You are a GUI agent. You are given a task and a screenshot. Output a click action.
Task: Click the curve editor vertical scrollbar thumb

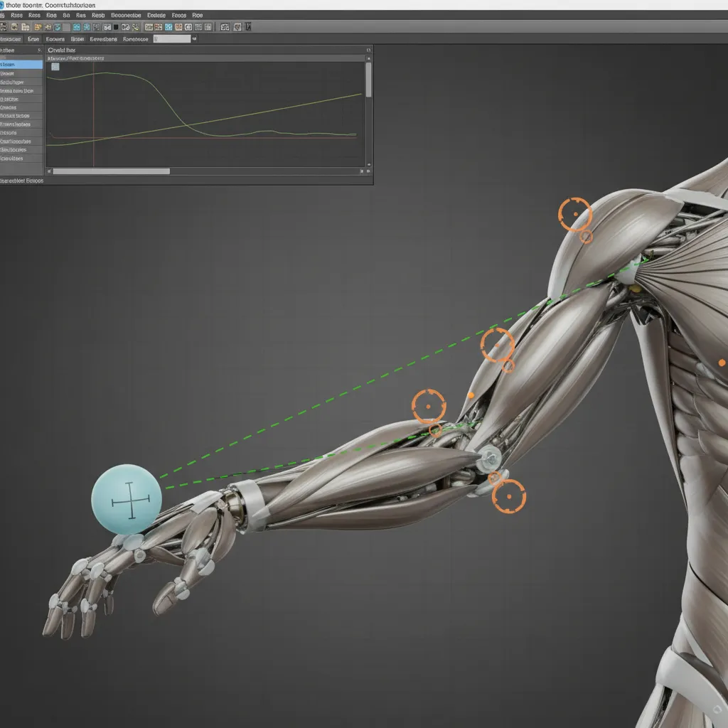(369, 80)
